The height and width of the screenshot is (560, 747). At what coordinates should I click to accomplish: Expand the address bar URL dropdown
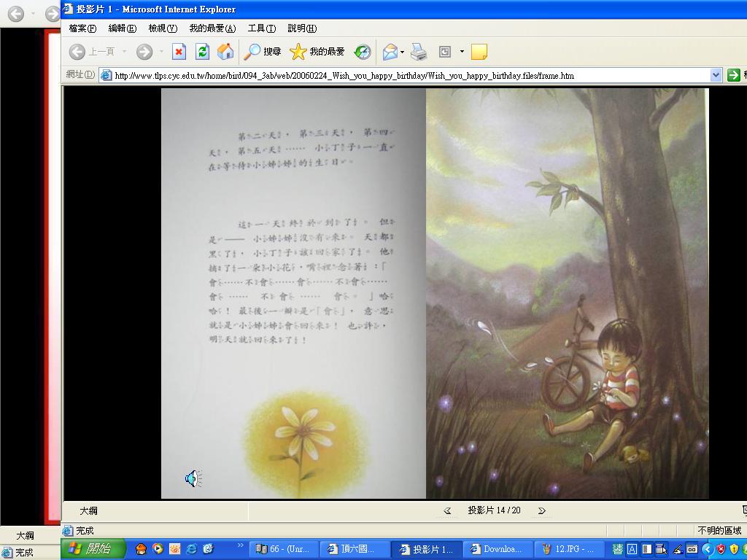716,75
